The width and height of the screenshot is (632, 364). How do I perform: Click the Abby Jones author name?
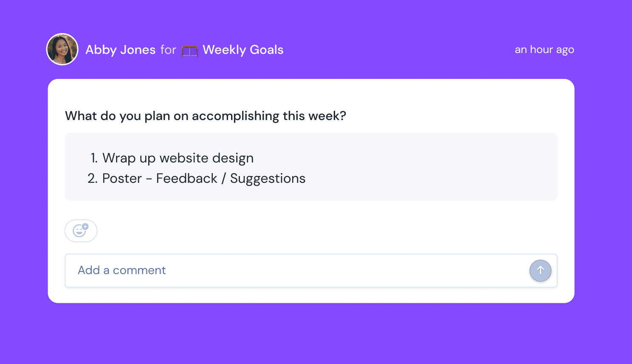(x=121, y=50)
